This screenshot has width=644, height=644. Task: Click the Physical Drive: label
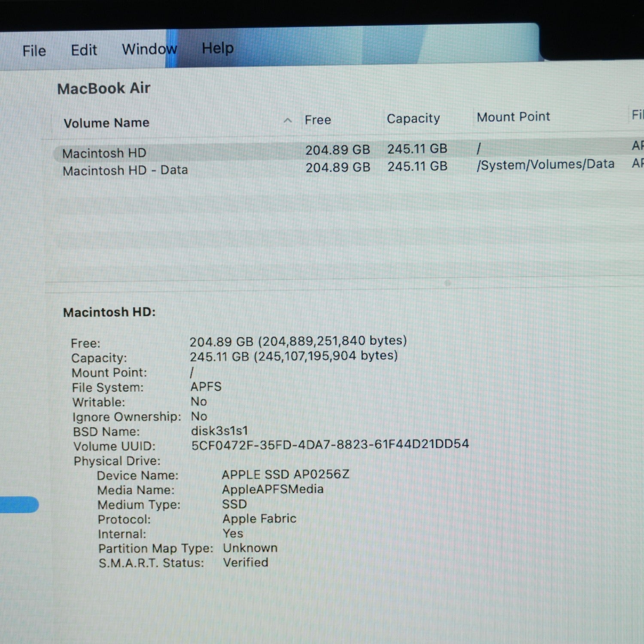[117, 461]
